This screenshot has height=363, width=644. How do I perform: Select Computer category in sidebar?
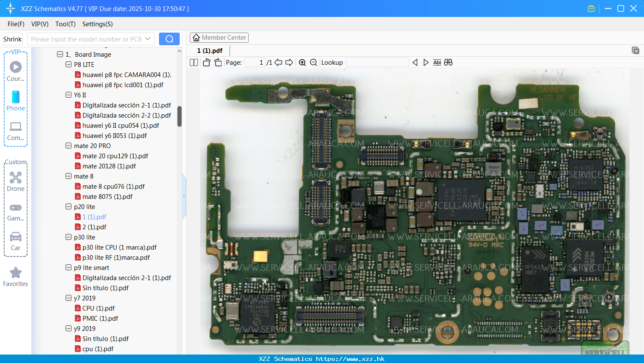point(16,131)
